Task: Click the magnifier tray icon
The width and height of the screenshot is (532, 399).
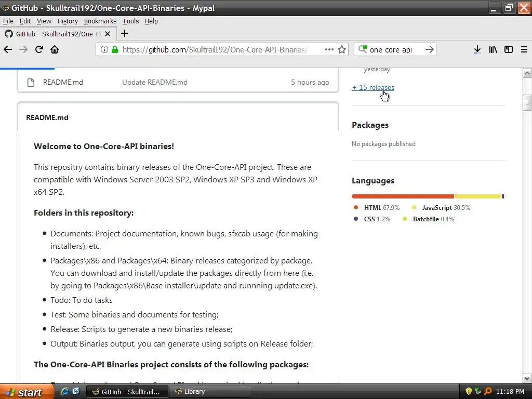Action: coord(488,391)
